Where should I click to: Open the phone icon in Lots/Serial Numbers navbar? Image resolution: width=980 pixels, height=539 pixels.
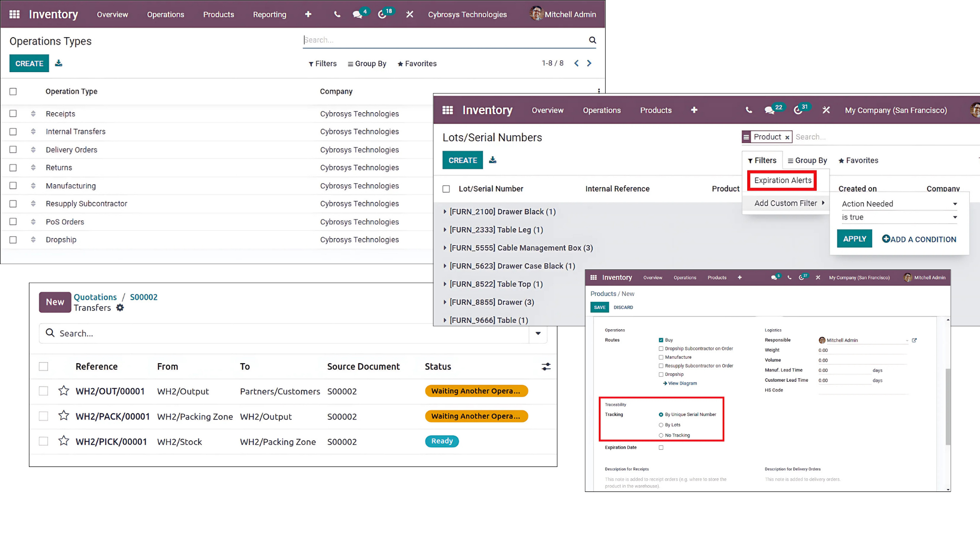749,110
